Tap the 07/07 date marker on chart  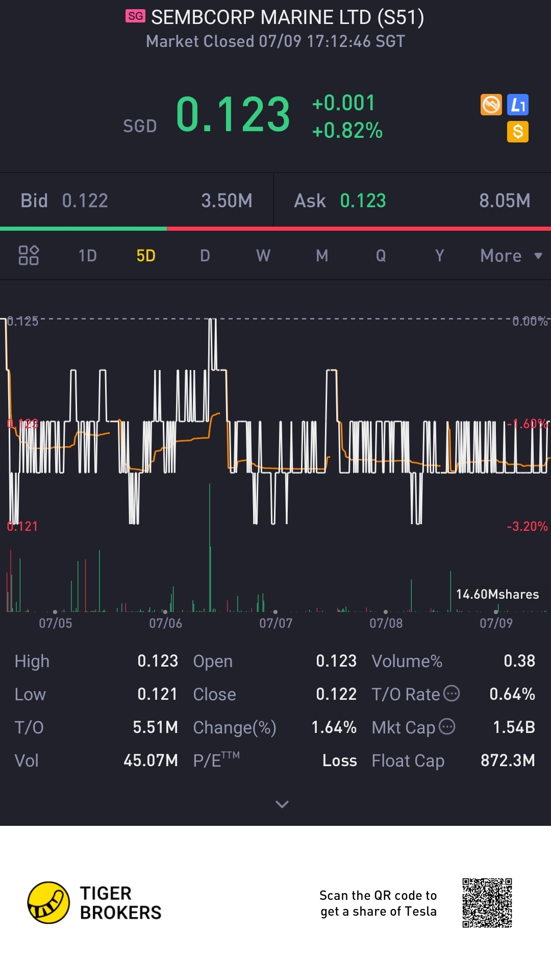point(275,623)
